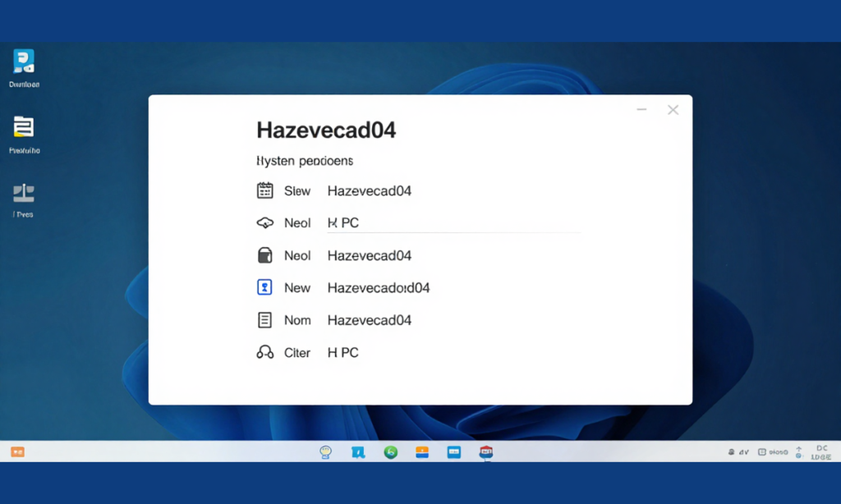Open the blue contact icon beside New
Image resolution: width=841 pixels, height=504 pixels.
pos(264,287)
